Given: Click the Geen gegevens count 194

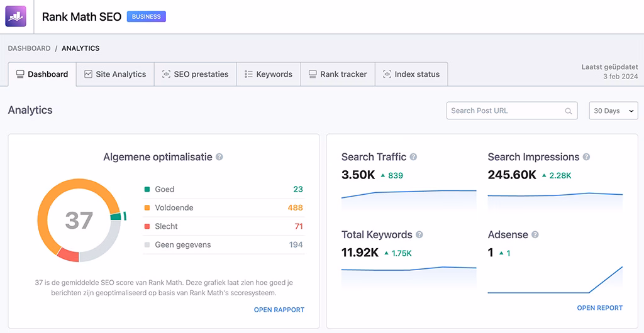Looking at the screenshot, I should [x=296, y=245].
